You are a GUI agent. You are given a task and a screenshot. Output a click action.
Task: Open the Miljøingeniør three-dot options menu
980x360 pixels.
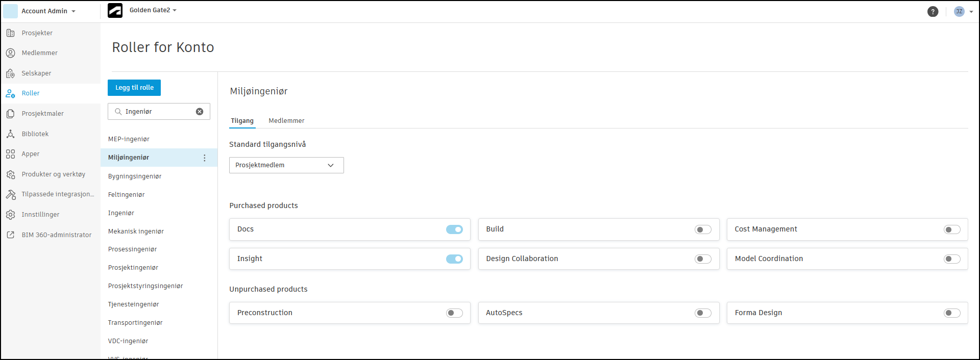[205, 158]
